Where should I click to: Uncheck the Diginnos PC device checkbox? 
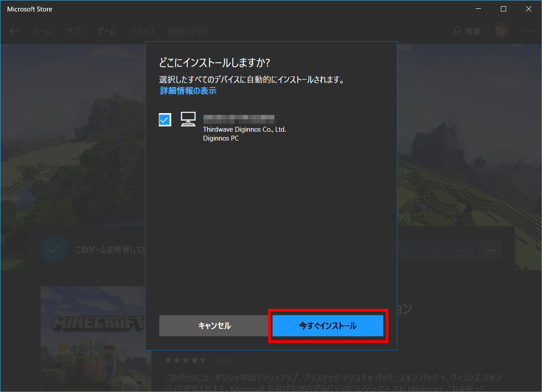click(165, 120)
